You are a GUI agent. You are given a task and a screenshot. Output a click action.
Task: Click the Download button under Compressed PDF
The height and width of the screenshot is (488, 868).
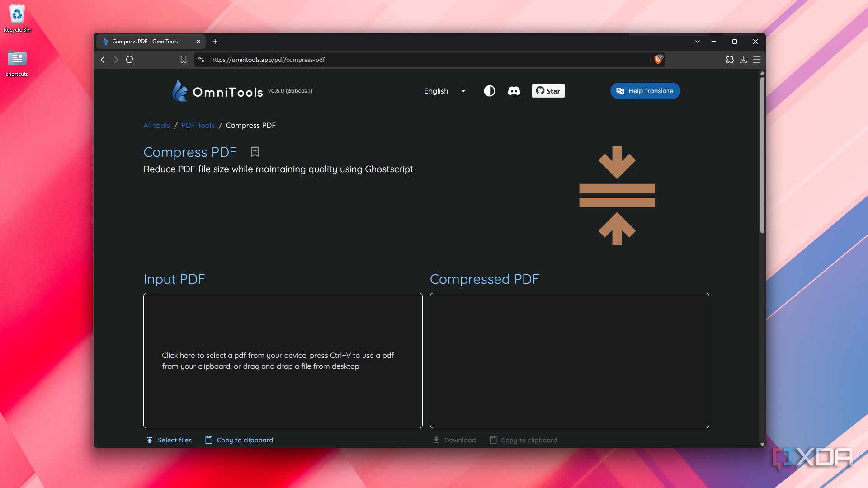click(454, 440)
